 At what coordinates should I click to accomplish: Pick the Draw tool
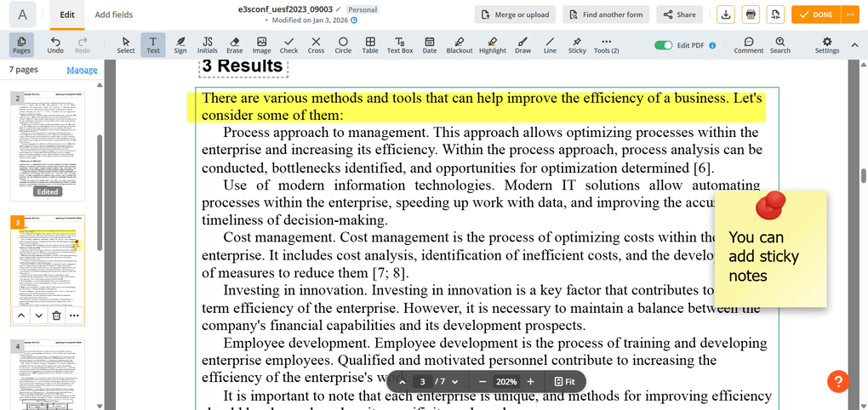[x=523, y=45]
